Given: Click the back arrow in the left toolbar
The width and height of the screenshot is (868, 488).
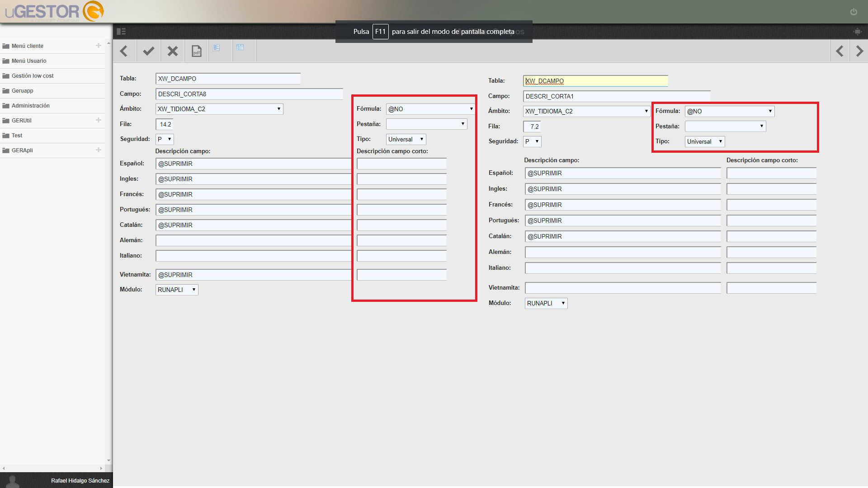Looking at the screenshot, I should click(x=124, y=51).
